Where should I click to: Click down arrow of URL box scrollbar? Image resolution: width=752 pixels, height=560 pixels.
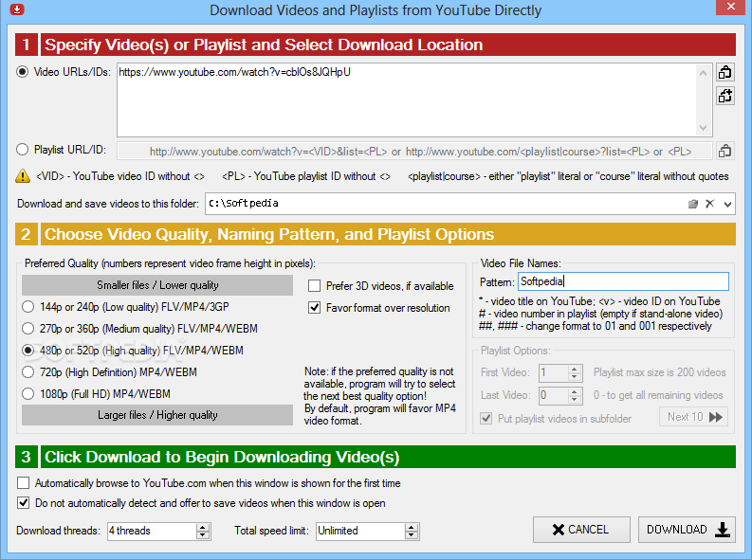tap(703, 128)
